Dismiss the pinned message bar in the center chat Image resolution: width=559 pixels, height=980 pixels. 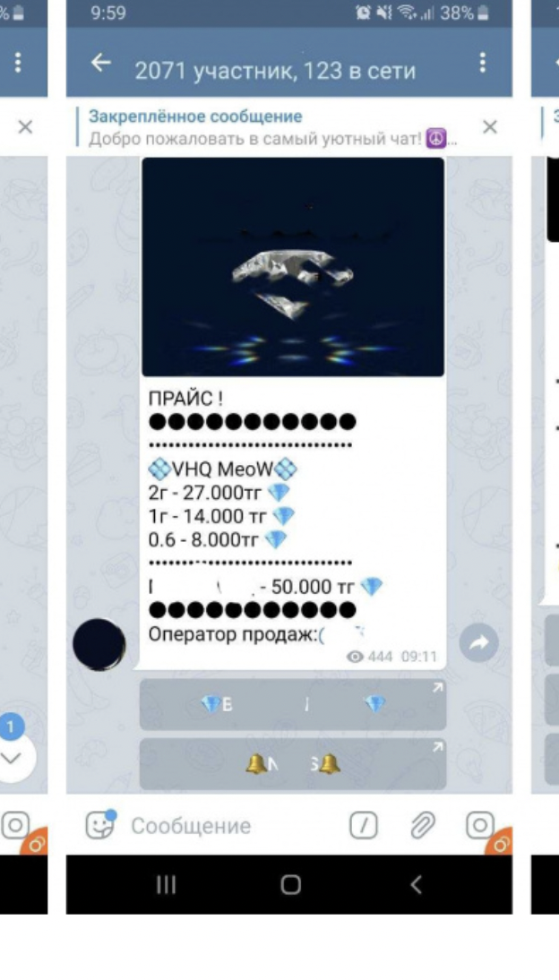[490, 127]
